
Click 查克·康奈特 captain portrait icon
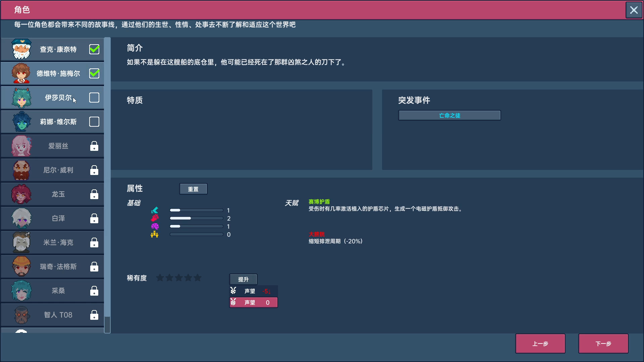tap(21, 49)
